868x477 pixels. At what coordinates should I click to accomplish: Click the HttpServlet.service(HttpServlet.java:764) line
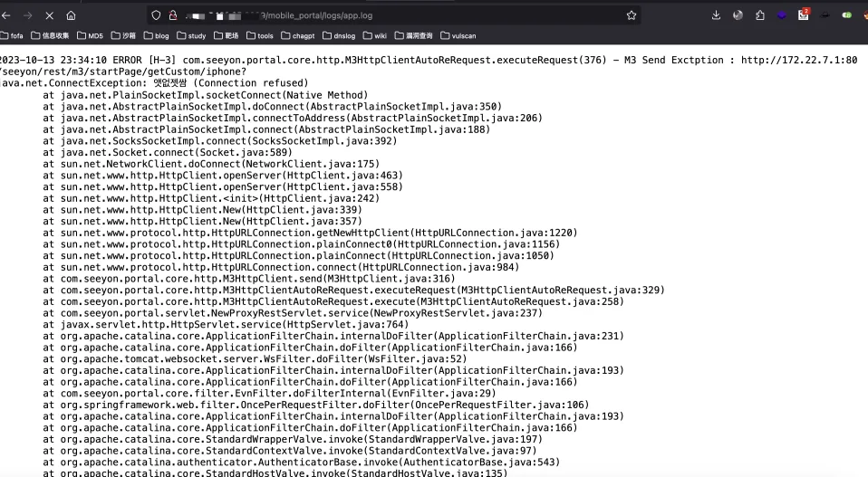[x=226, y=324]
